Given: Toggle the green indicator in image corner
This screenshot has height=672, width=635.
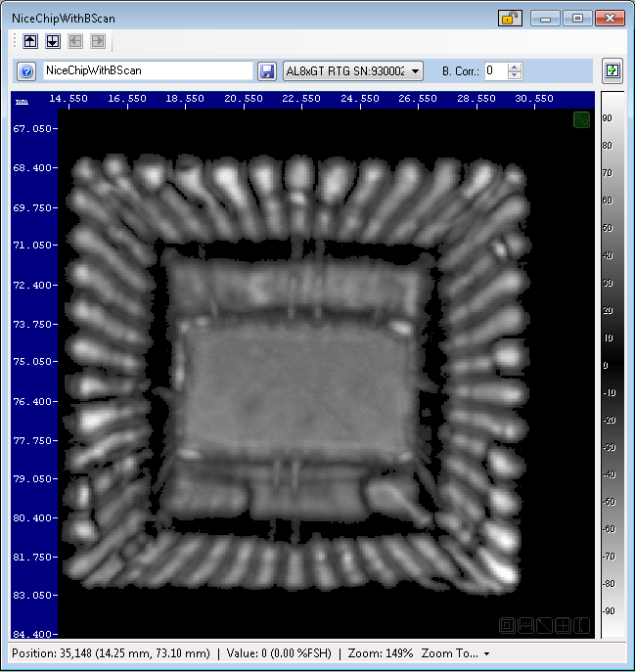Looking at the screenshot, I should 581,120.
